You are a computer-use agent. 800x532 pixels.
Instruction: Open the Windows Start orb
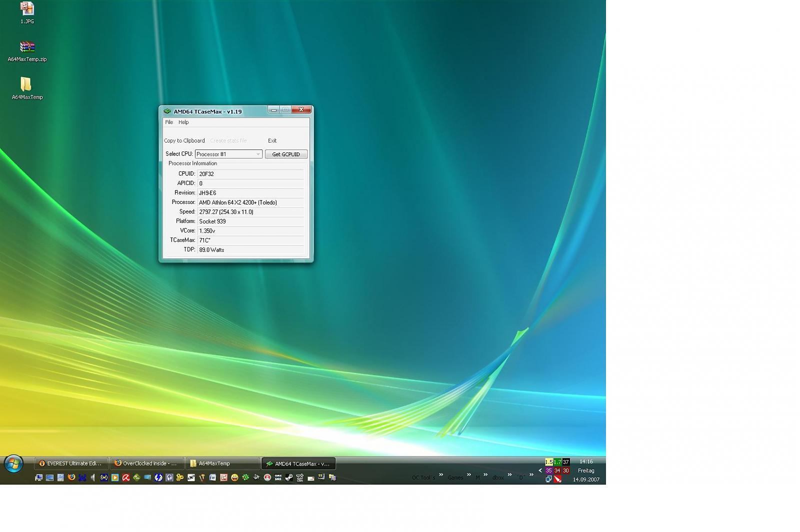click(13, 464)
